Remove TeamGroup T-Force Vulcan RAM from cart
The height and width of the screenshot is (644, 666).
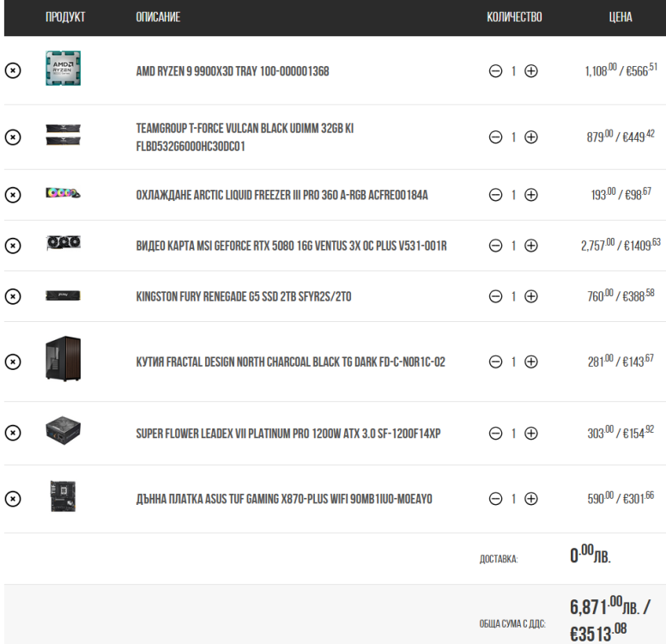[x=13, y=137]
